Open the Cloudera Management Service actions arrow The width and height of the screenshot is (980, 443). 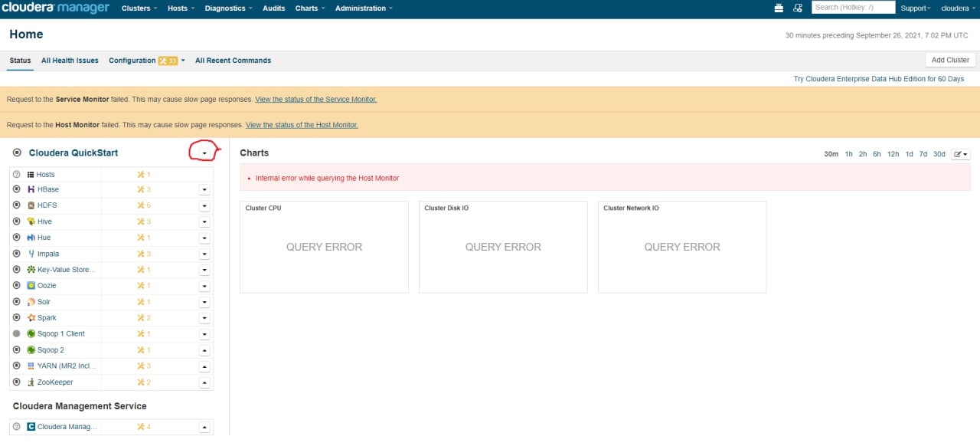coord(204,427)
